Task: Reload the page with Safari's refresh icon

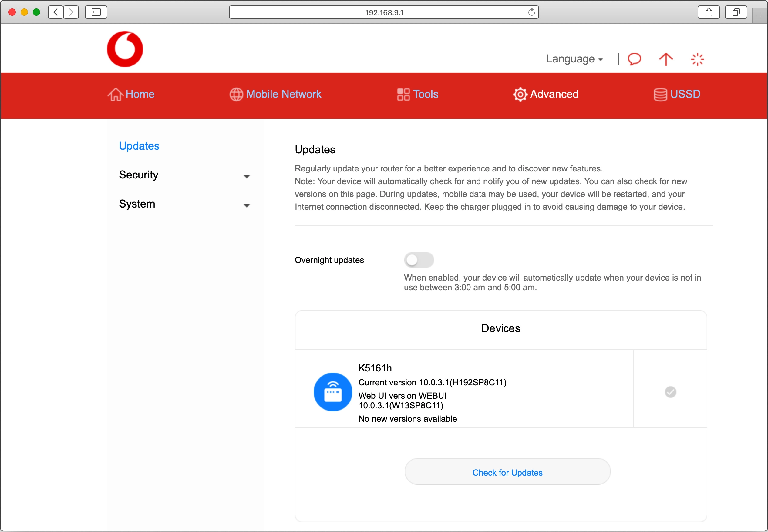Action: 531,12
